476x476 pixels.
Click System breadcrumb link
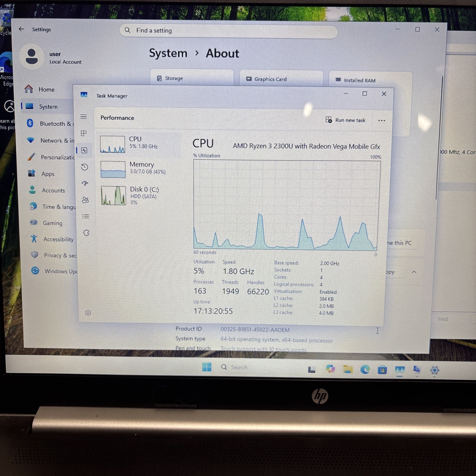(x=168, y=53)
